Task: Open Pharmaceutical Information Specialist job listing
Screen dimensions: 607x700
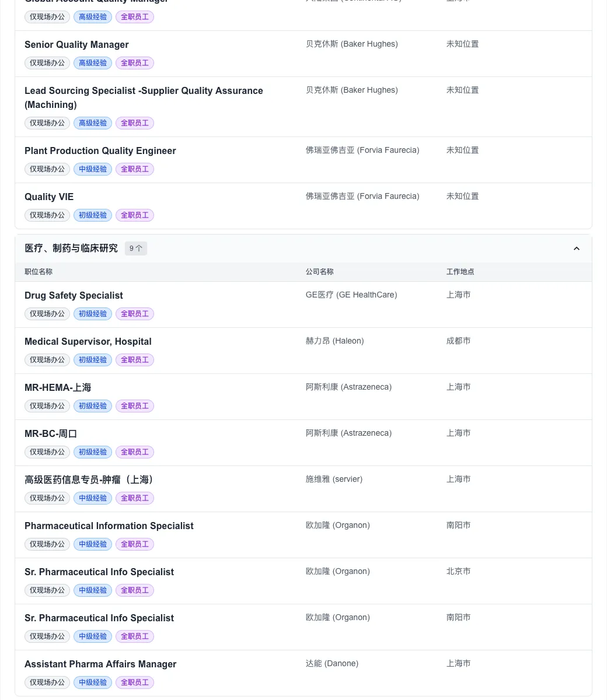Action: [109, 526]
